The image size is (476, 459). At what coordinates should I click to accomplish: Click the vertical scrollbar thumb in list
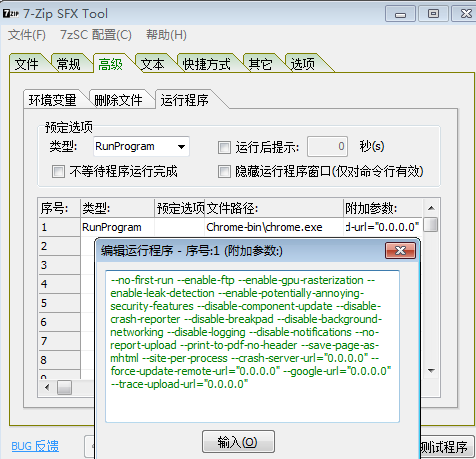coord(431,225)
